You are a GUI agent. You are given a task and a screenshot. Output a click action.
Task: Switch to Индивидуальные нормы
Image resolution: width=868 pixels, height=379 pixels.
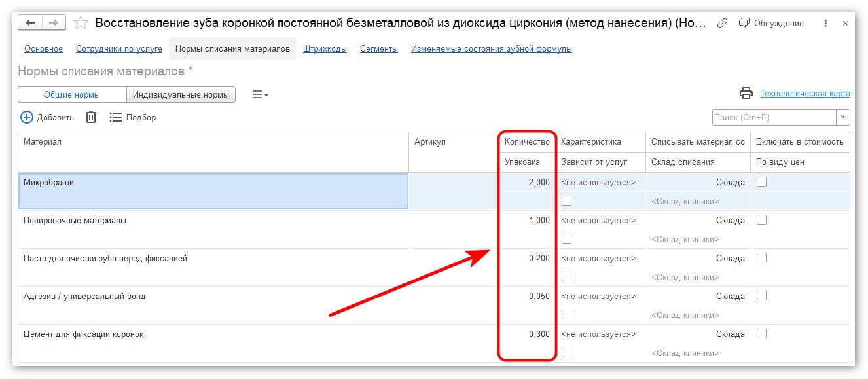[181, 94]
